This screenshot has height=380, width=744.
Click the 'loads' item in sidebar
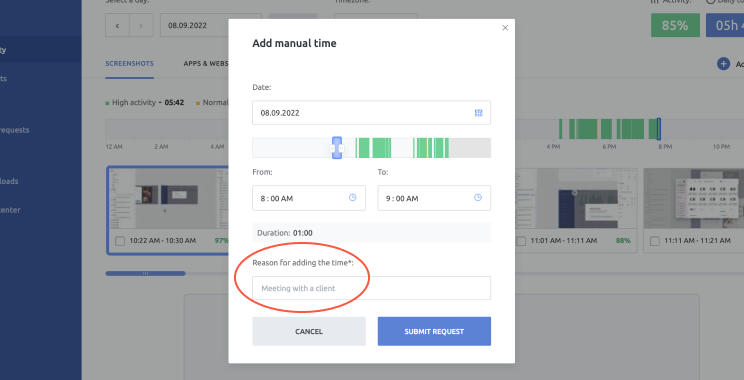pyautogui.click(x=9, y=181)
